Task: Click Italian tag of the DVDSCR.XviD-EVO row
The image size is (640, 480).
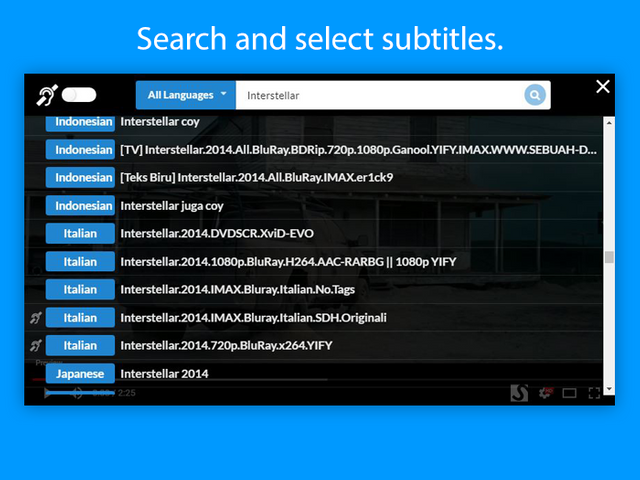Action: (x=80, y=233)
